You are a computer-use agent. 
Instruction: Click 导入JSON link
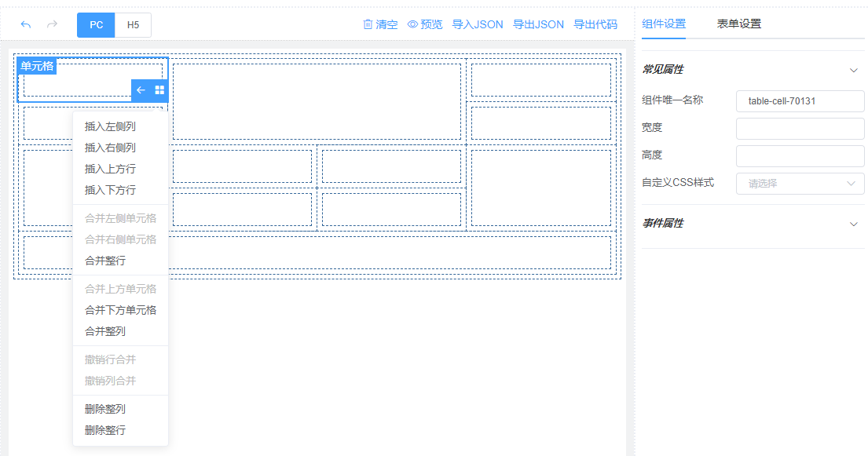click(477, 24)
